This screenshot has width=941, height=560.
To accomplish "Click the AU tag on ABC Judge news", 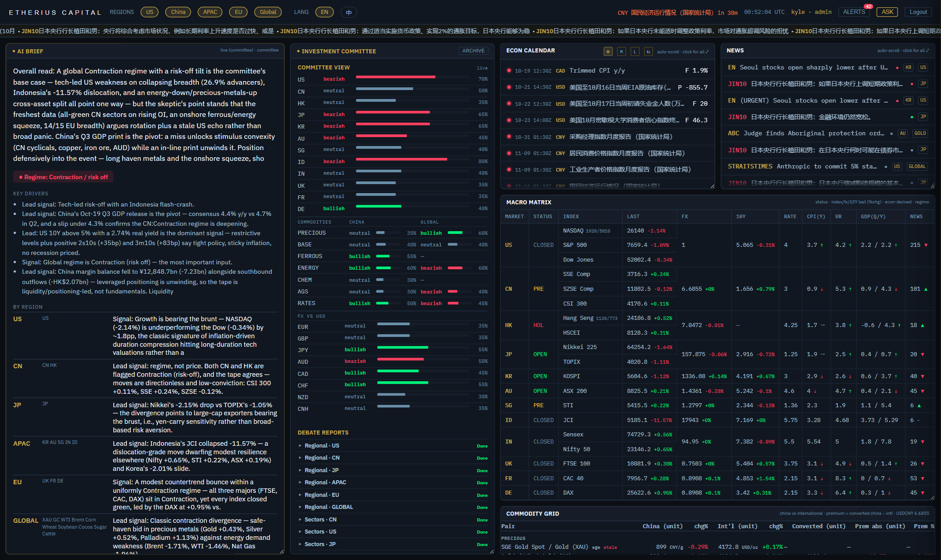I will [x=902, y=134].
